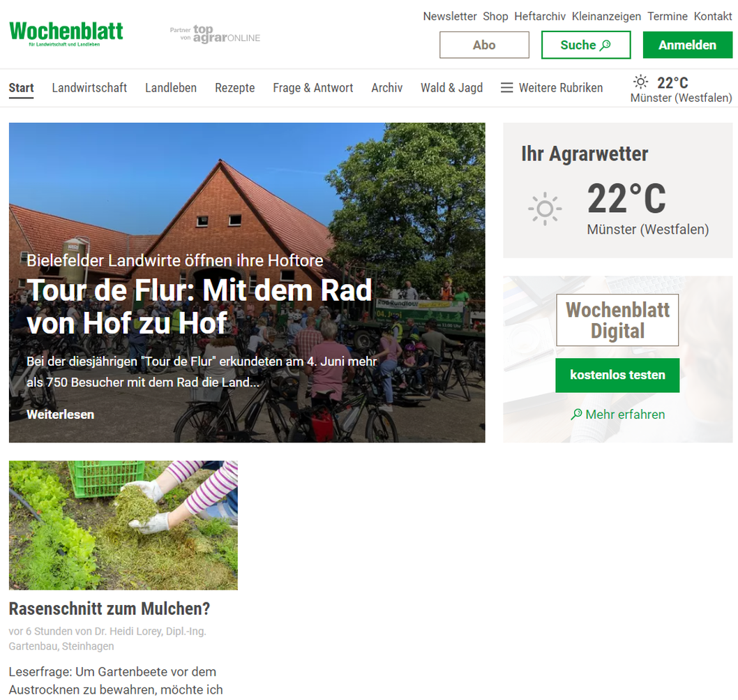Click Weiterlesen on Tour de Flur article

[x=60, y=415]
